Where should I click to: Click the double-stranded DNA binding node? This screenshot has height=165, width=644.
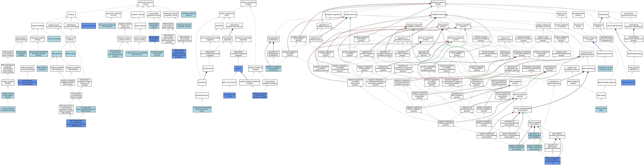point(57,68)
